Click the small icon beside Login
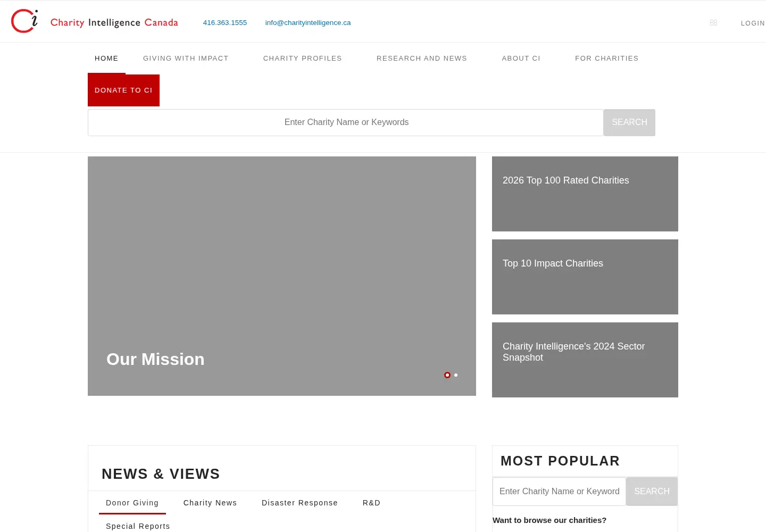This screenshot has height=532, width=766. tap(713, 23)
